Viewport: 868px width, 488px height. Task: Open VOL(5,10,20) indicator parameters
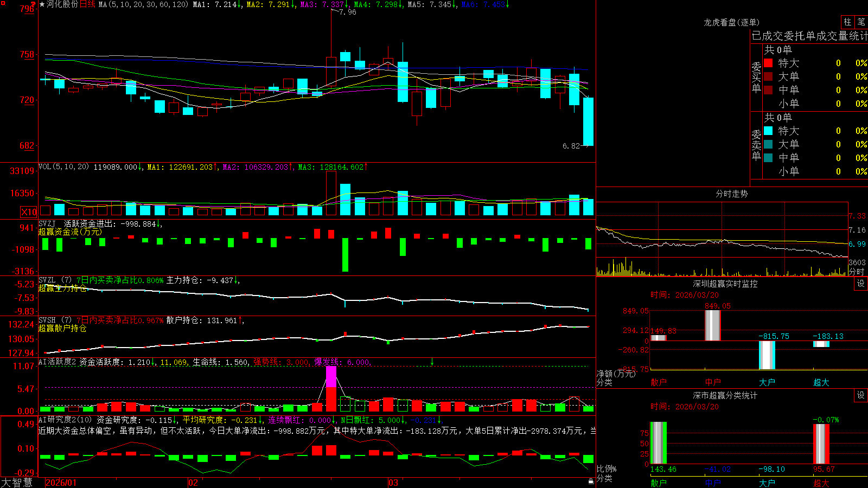[x=63, y=166]
